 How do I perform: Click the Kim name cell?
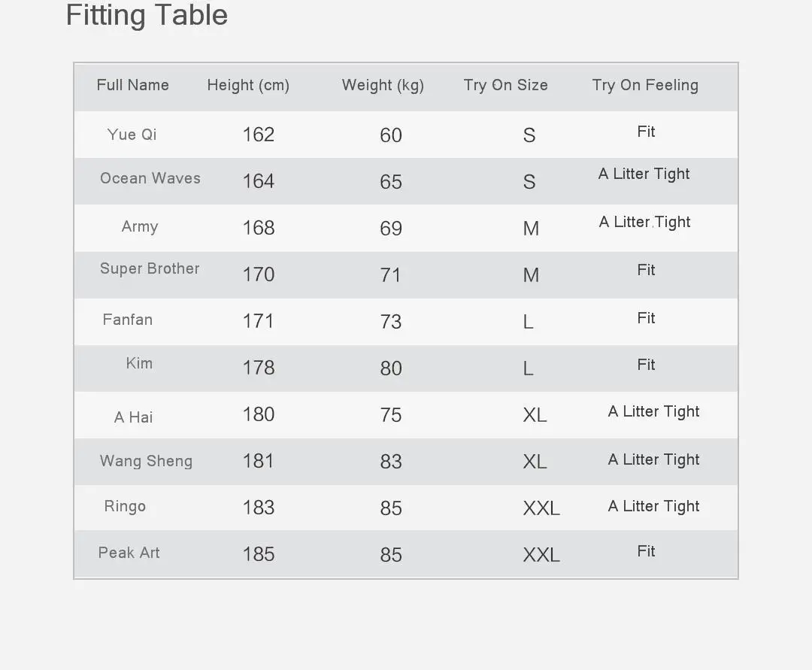point(139,363)
